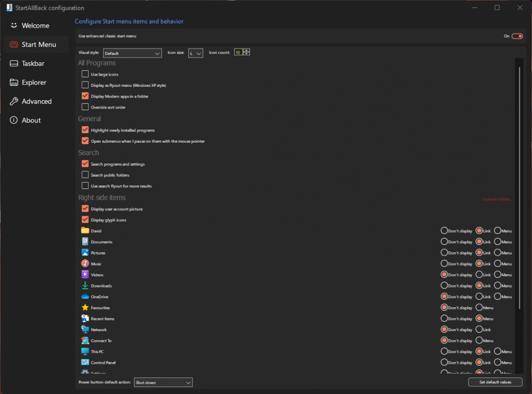Open the Advanced settings section
This screenshot has width=532, height=394.
35,101
